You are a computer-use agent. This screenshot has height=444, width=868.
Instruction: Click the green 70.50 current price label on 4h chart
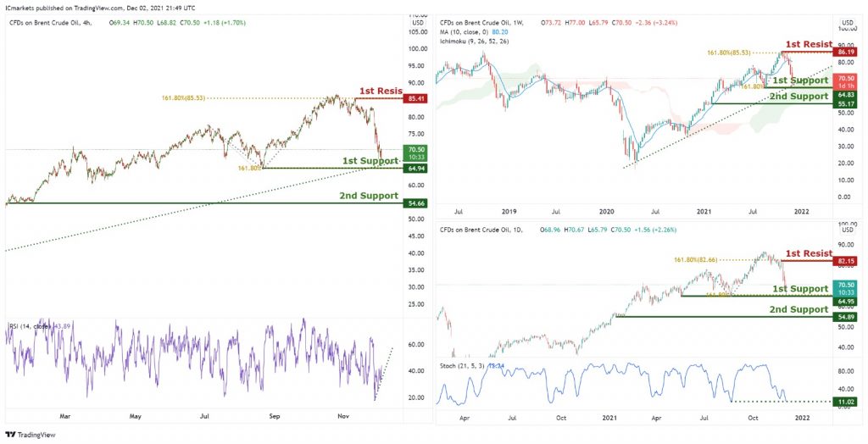[415, 153]
